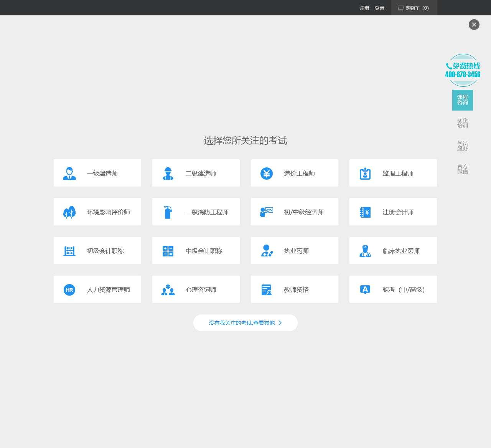Click the 教师资格 certificate icon
491x448 pixels.
267,290
